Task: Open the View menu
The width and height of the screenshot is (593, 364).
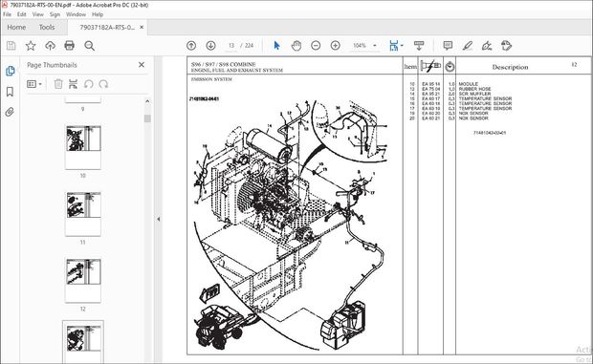Action: pyautogui.click(x=38, y=14)
